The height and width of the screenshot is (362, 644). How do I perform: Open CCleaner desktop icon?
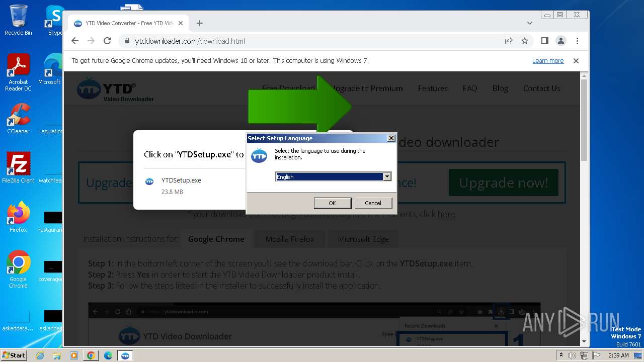pyautogui.click(x=18, y=119)
